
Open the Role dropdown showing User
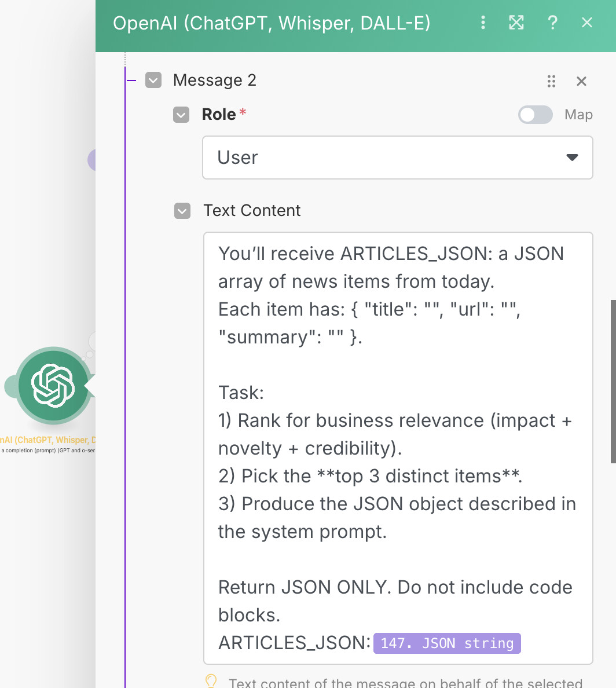point(397,158)
